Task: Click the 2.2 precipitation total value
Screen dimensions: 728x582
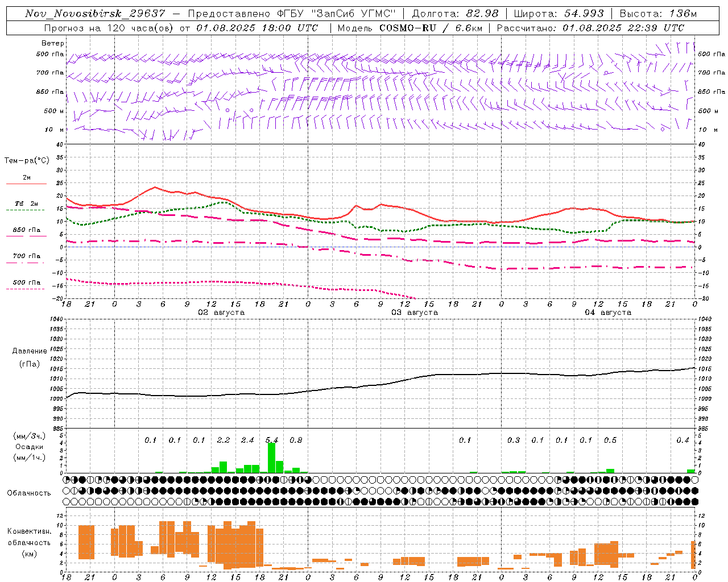Action: [224, 440]
